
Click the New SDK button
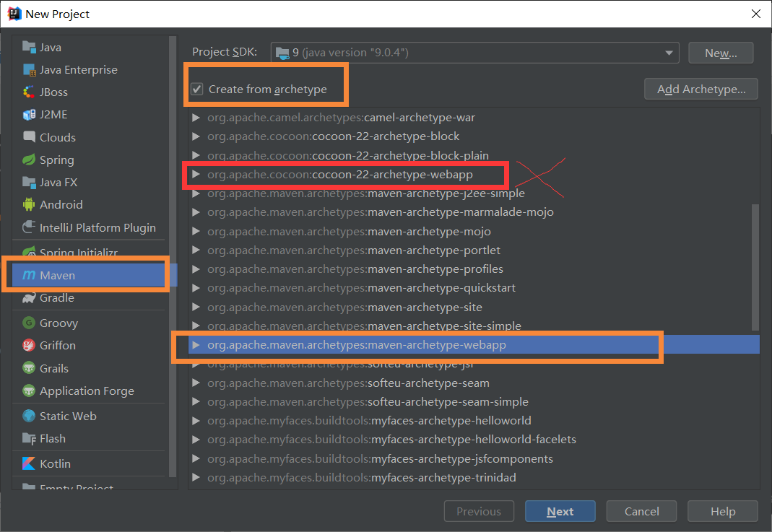[721, 53]
